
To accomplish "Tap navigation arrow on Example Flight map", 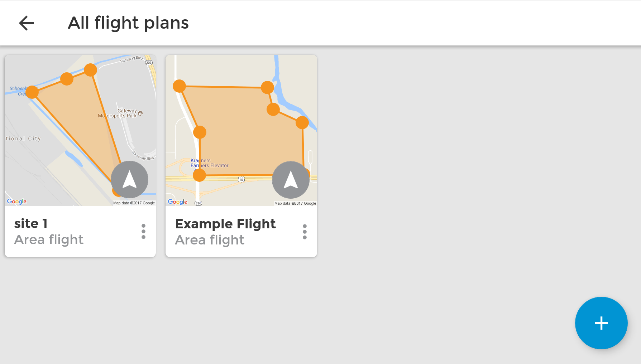I will click(291, 180).
